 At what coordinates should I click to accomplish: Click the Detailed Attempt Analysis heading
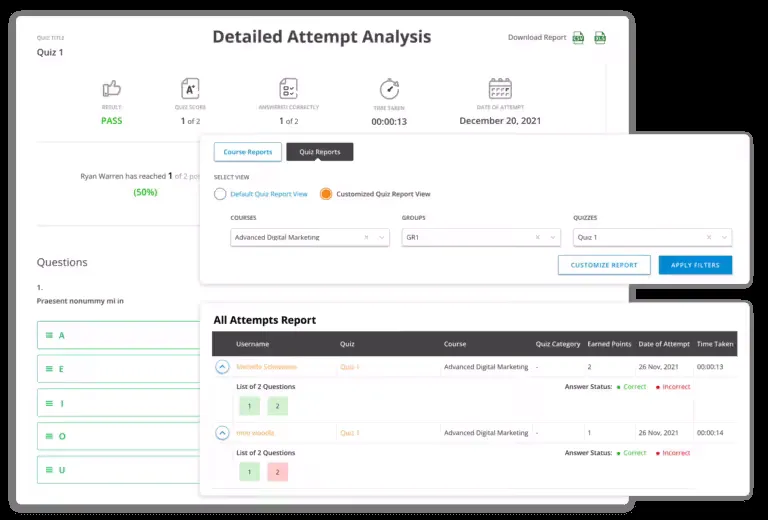point(322,37)
